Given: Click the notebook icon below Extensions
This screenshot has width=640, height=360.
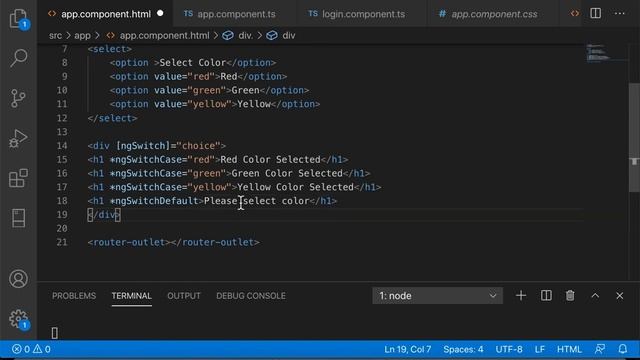Looking at the screenshot, I should (18, 218).
